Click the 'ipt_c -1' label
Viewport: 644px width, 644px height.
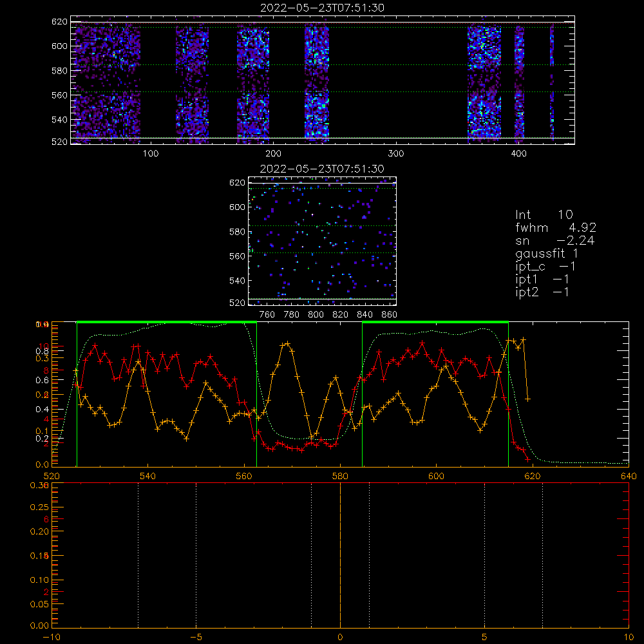(545, 267)
